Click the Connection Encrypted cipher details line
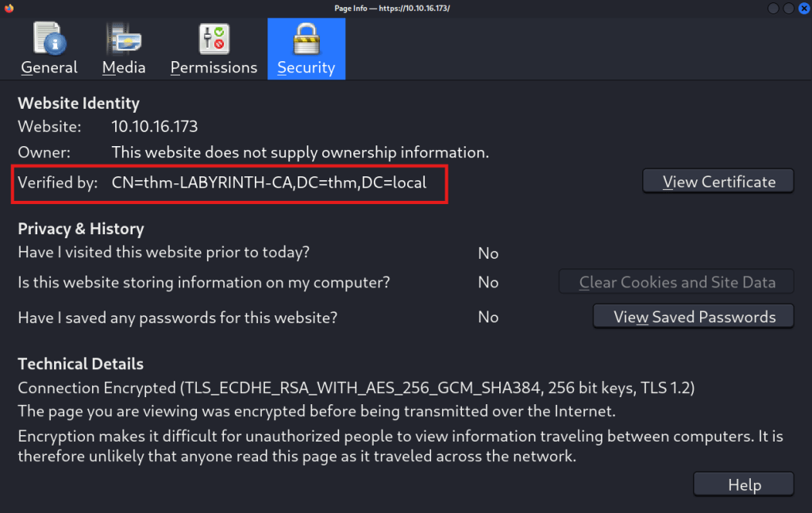This screenshot has width=812, height=513. coord(356,388)
